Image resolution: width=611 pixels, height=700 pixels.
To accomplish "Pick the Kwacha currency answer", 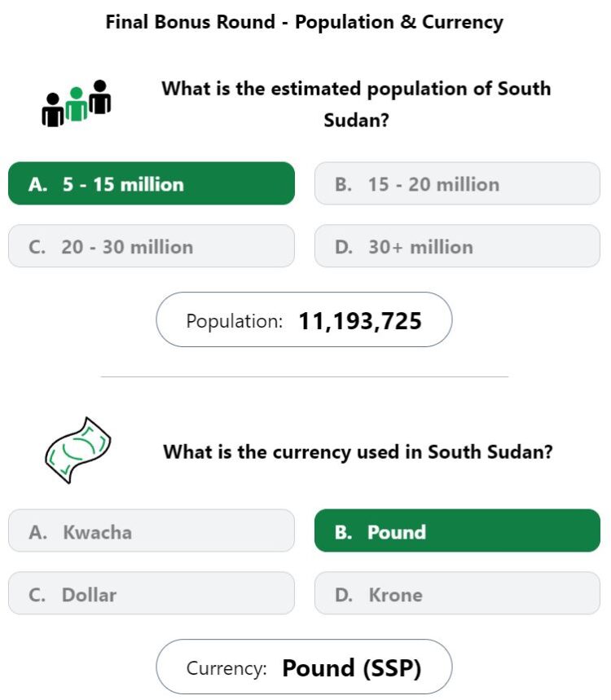I will (x=152, y=531).
